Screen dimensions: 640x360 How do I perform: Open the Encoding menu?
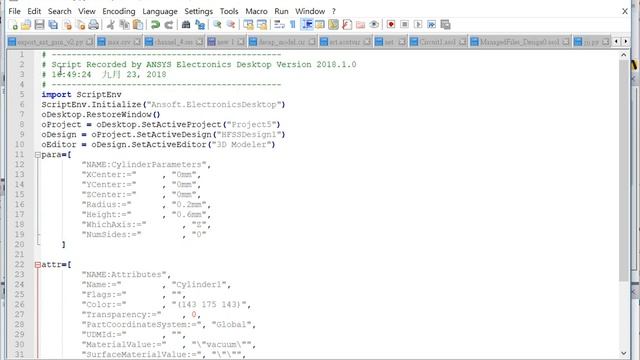point(118,11)
